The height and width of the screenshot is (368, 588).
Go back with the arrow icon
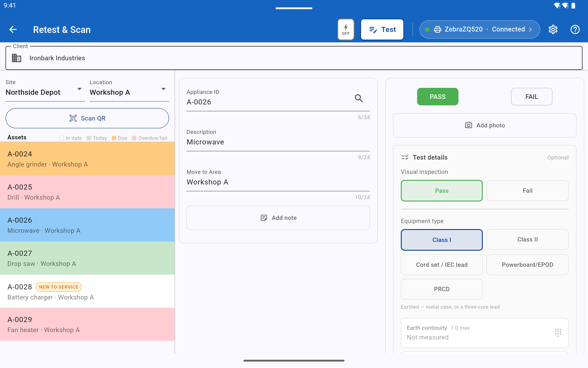tap(13, 29)
